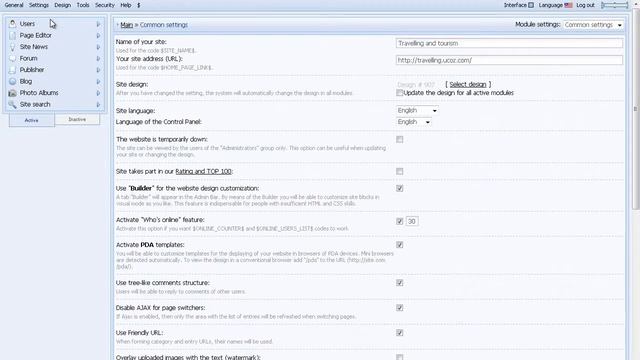Toggle Activate Who's online feature checkbox
Image resolution: width=640 pixels, height=360 pixels.
click(400, 221)
